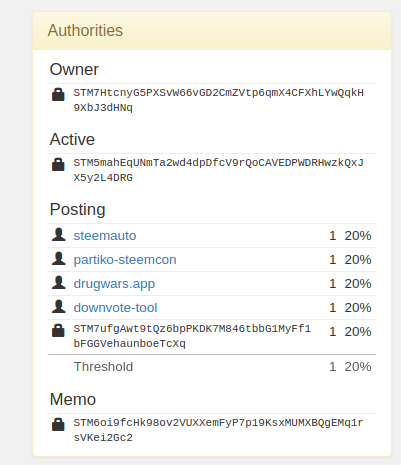Click the lock icon beside Active key
The width and height of the screenshot is (401, 465).
pyautogui.click(x=58, y=164)
